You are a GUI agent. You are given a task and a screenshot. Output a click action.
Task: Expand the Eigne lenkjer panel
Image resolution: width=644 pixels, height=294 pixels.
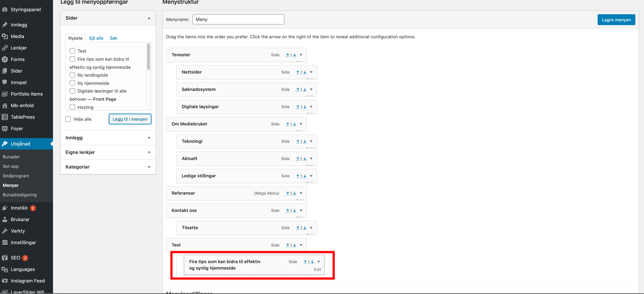pos(149,152)
